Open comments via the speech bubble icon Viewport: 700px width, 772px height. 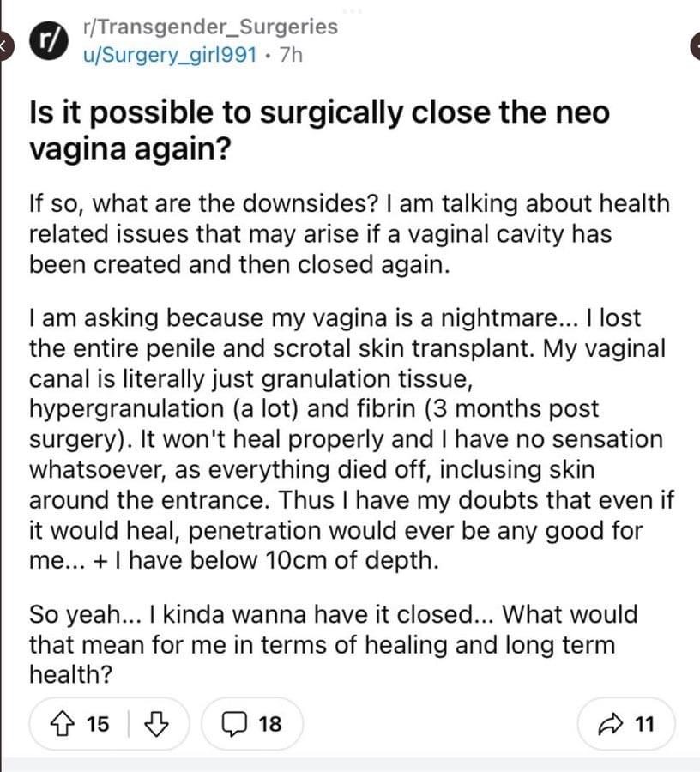235,724
